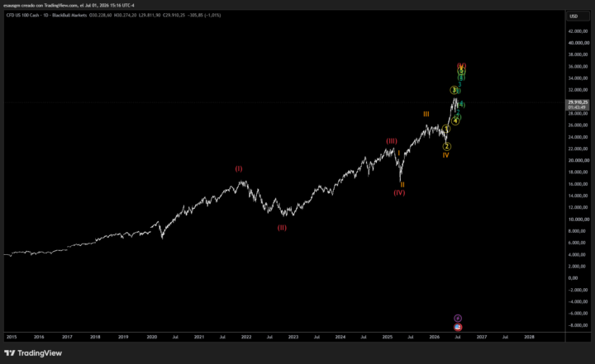
Task: Select the yellow circled 4 wave marker
Action: 455,121
